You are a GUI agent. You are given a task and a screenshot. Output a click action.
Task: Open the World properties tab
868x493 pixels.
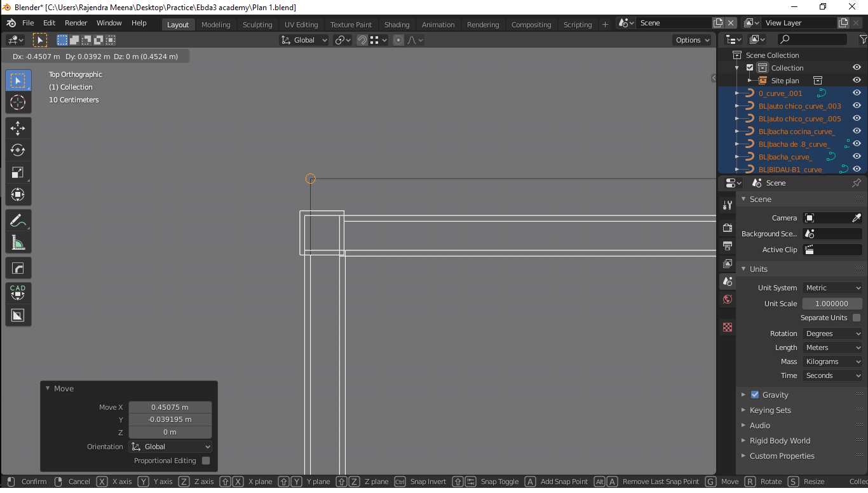tap(728, 299)
